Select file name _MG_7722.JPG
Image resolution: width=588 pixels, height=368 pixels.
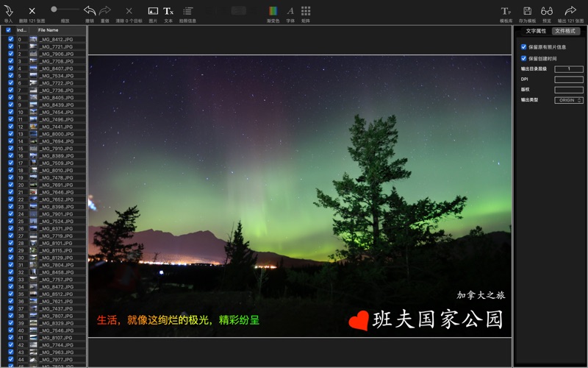tap(57, 83)
